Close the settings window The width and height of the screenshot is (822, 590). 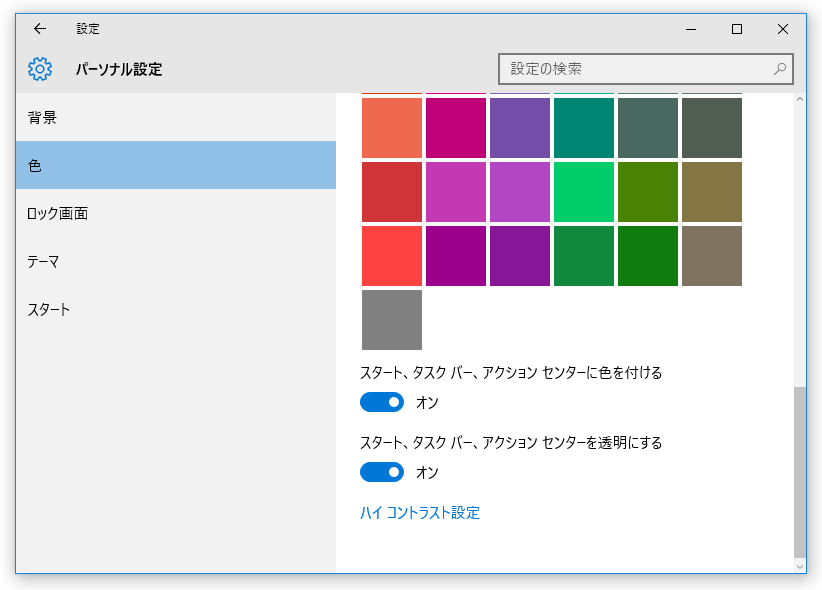pos(783,29)
